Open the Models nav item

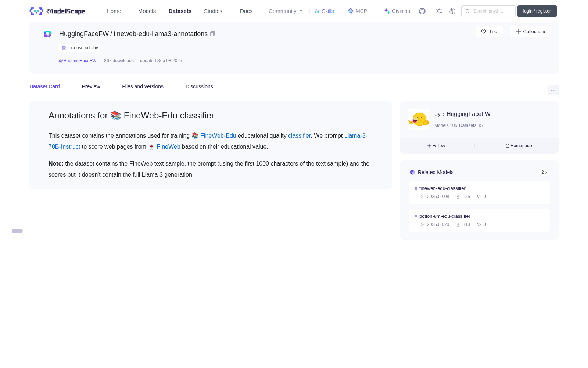147,11
